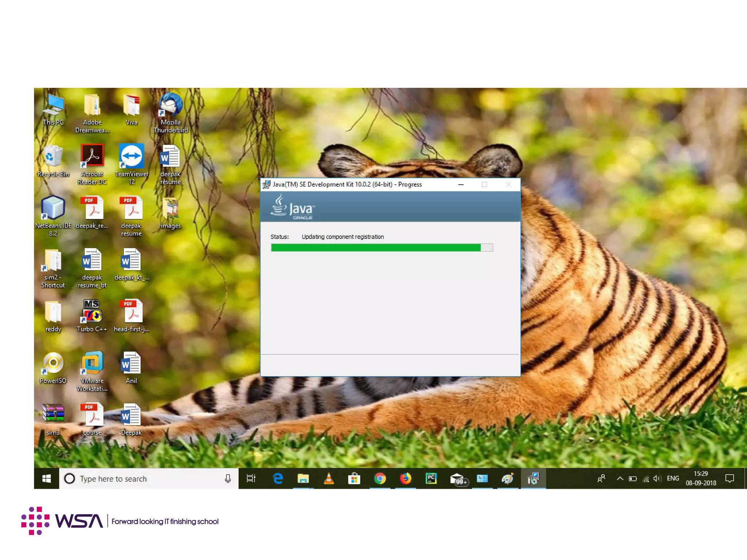747x560 pixels.
Task: Select deepak resume Word document below Thunderbird
Action: (170, 165)
